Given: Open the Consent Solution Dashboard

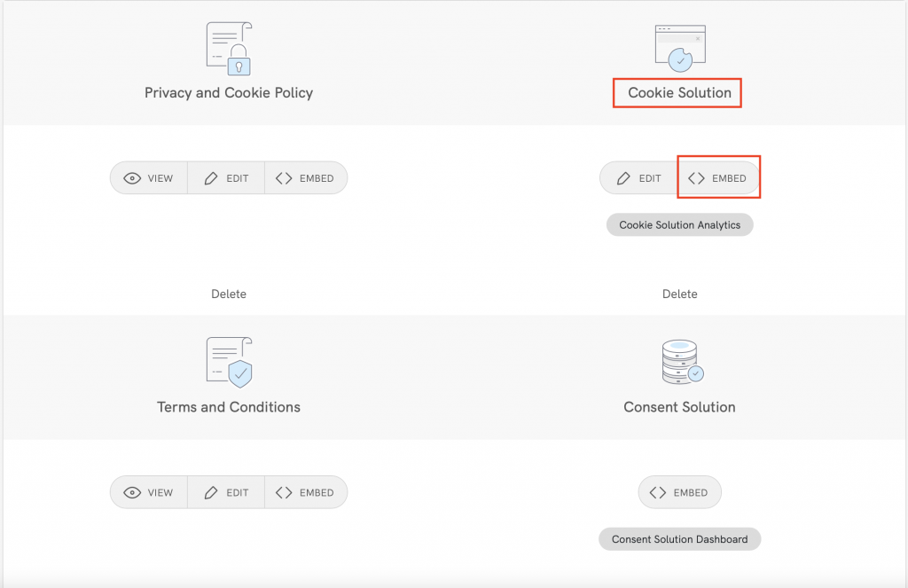Looking at the screenshot, I should (x=679, y=538).
